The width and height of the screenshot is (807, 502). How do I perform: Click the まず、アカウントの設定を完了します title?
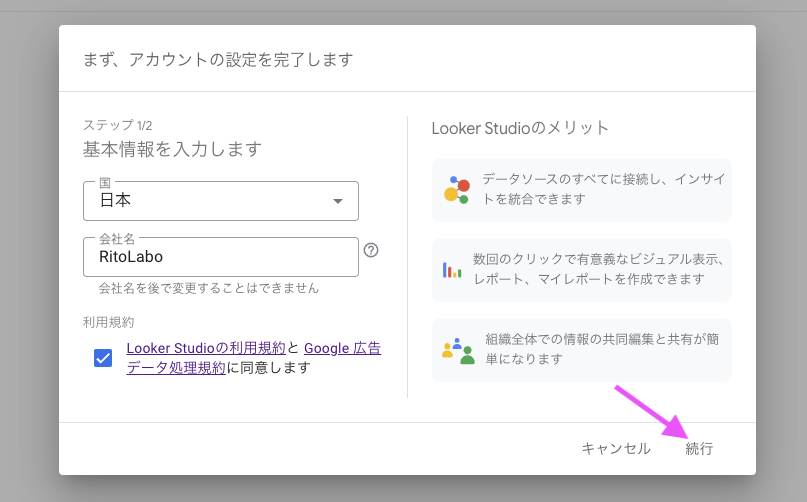point(218,60)
